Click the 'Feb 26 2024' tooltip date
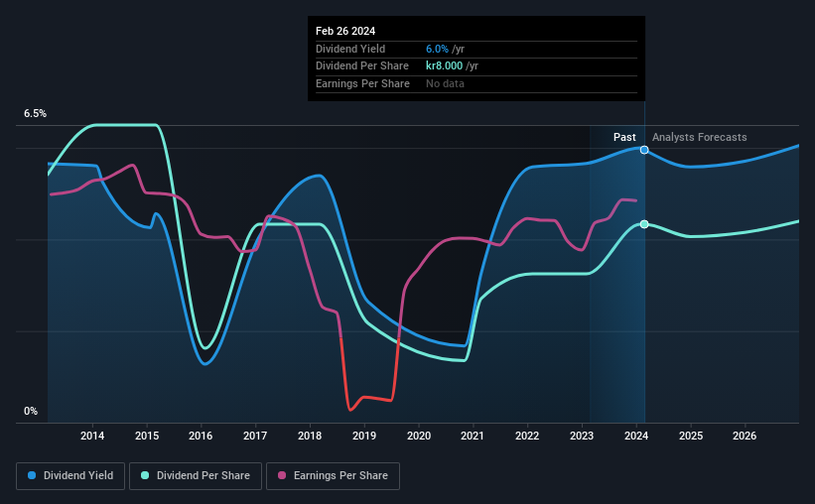815x504 pixels. click(345, 31)
